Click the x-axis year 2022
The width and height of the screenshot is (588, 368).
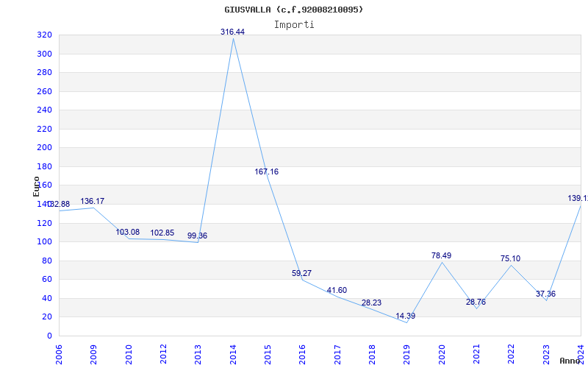coord(511,354)
